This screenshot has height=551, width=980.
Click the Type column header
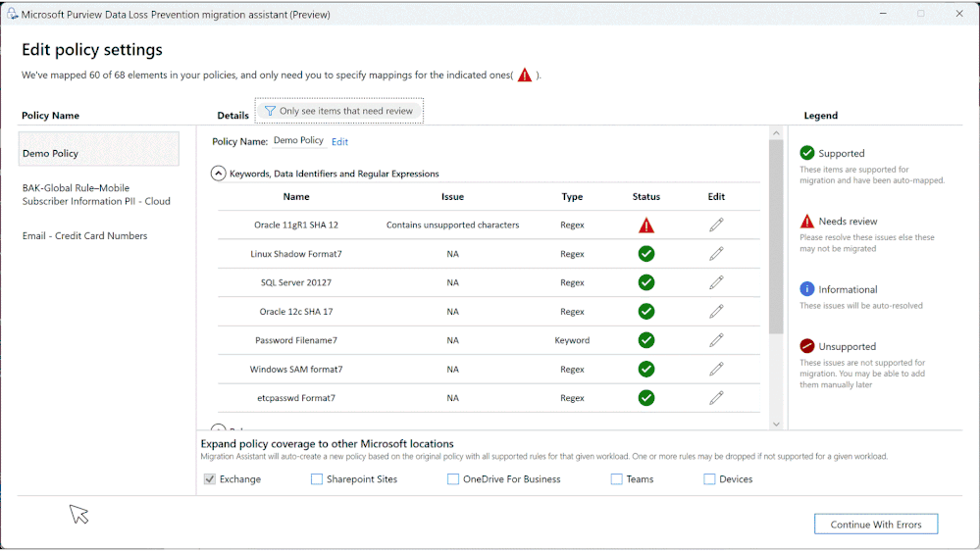(572, 196)
